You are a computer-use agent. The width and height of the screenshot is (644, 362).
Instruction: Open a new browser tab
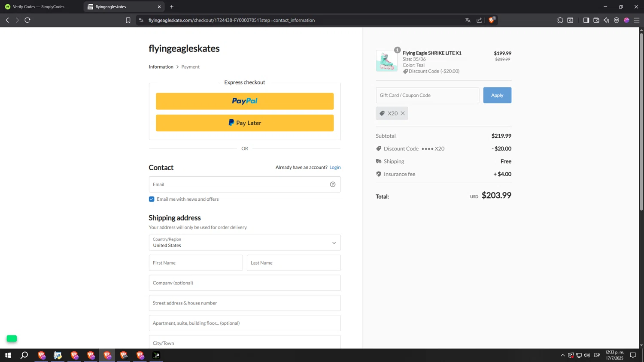pyautogui.click(x=172, y=7)
